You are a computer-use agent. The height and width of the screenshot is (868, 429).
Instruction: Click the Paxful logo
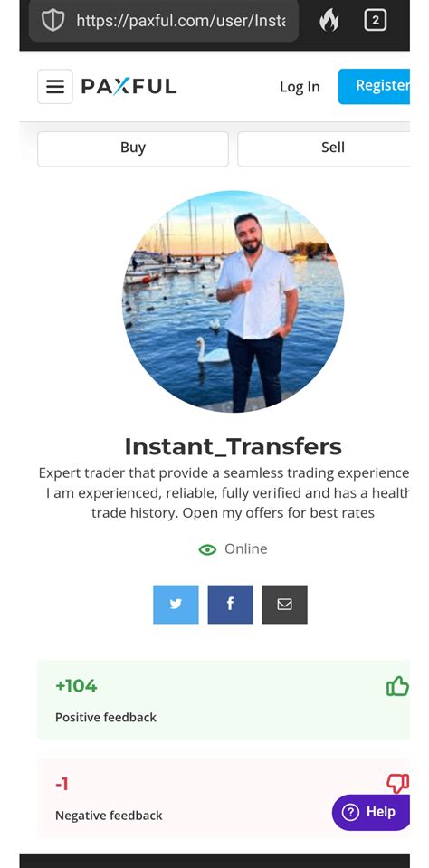pos(129,86)
